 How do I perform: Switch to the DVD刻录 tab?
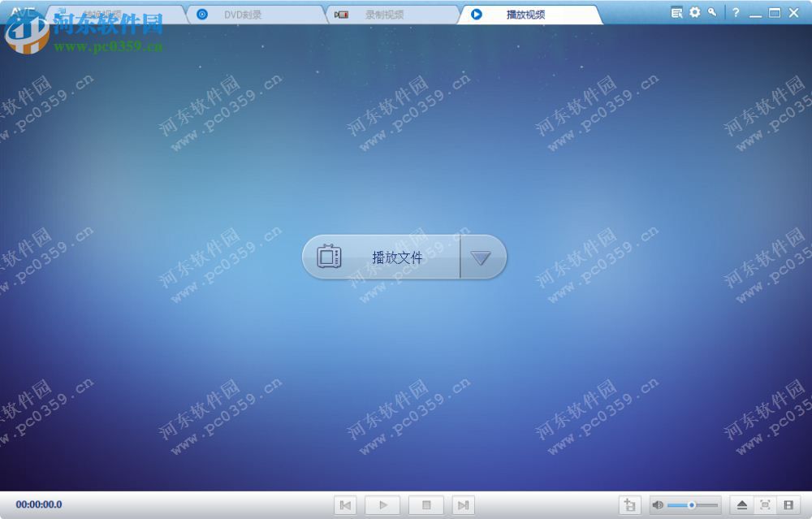244,13
